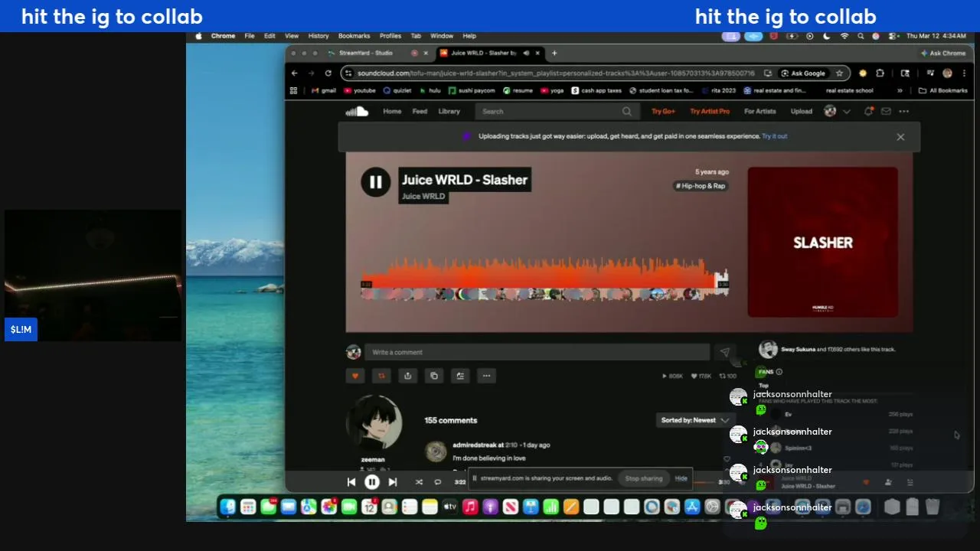Open SoundCloud Home tab
Viewport: 980px width, 551px height.
[x=392, y=112]
